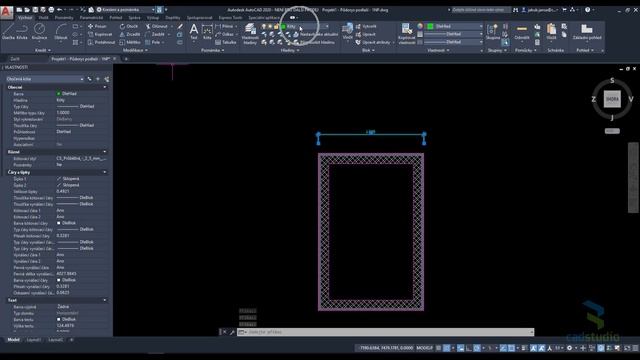Toggle annotation visibility in status bar
This screenshot has height=360, width=640.
click(533, 348)
